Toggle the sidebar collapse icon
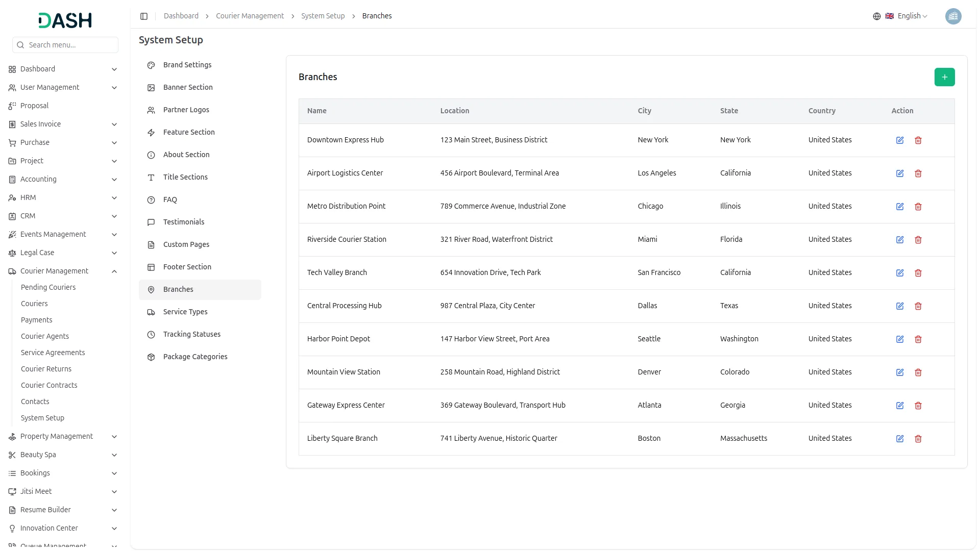Viewport: 980px width, 551px height. (144, 16)
